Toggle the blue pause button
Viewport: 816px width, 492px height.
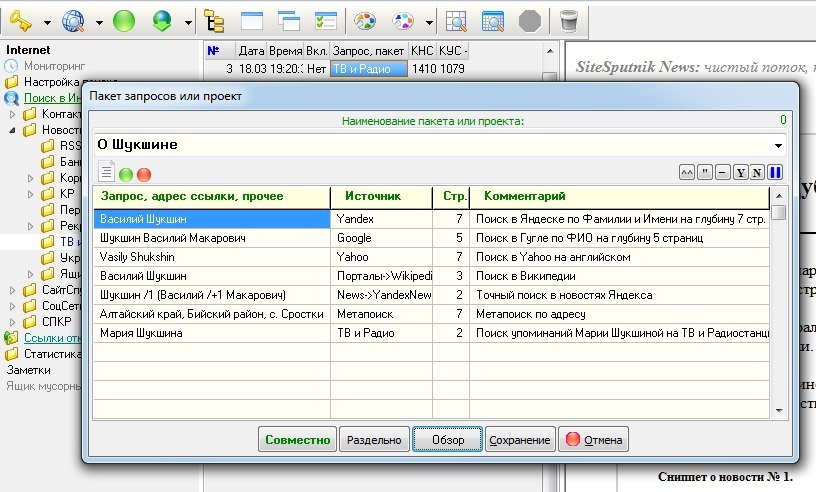click(775, 173)
